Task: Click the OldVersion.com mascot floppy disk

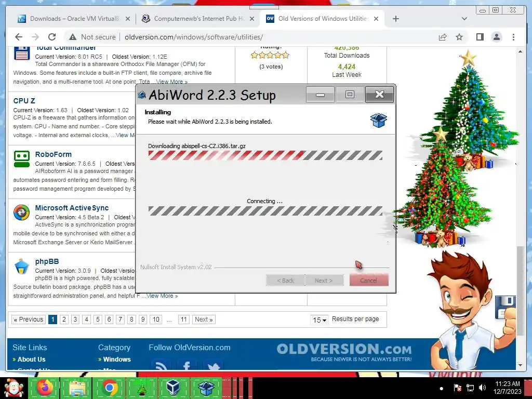Action: (x=506, y=307)
